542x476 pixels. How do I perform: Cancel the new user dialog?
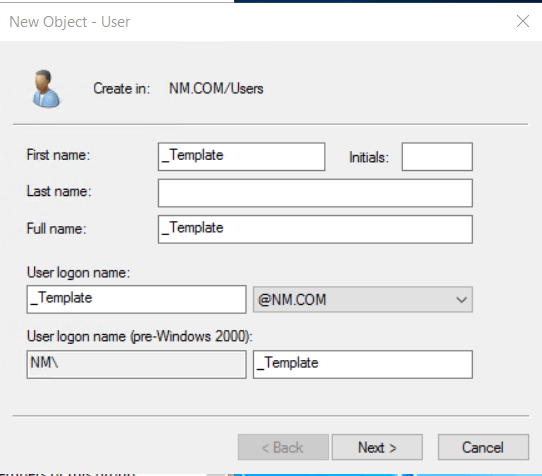click(x=483, y=447)
